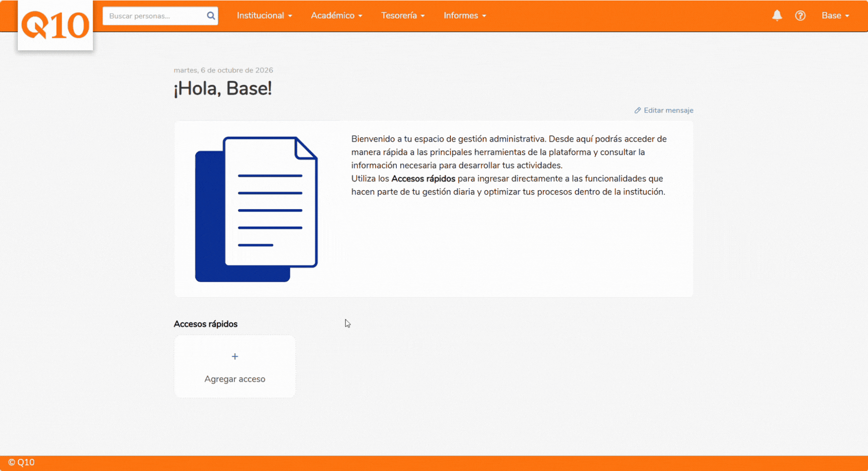868x471 pixels.
Task: Expand the Informes menu
Action: pos(465,15)
